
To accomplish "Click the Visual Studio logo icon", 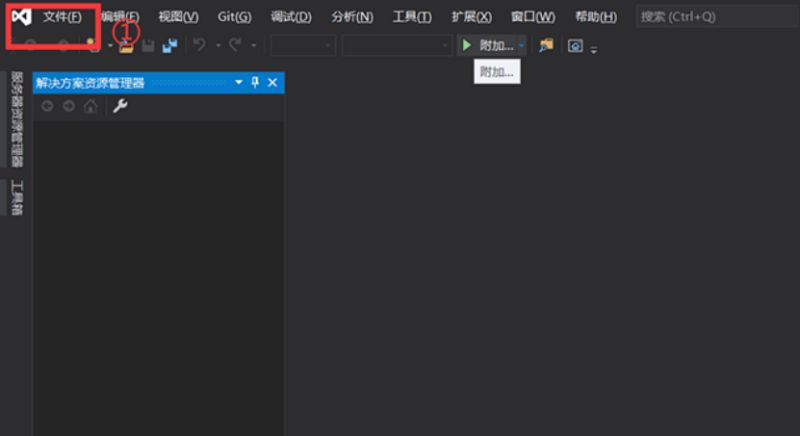I will (21, 17).
